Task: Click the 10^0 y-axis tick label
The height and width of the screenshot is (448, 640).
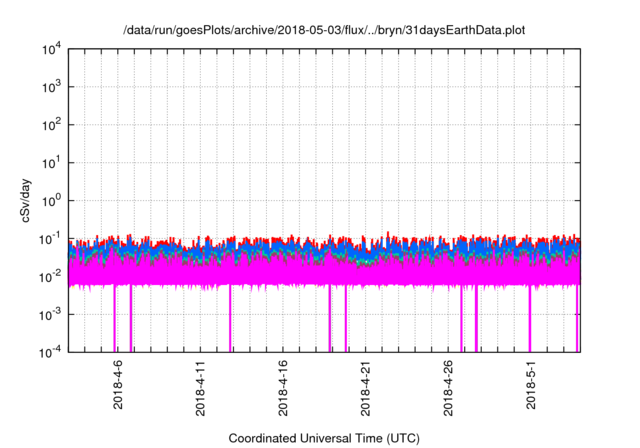Action: point(52,201)
